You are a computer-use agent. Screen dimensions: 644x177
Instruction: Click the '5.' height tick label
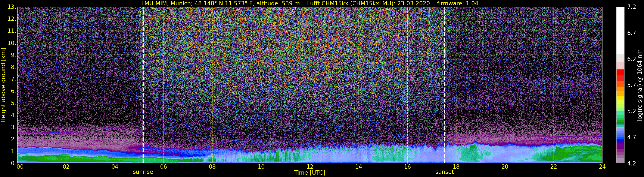point(13,103)
